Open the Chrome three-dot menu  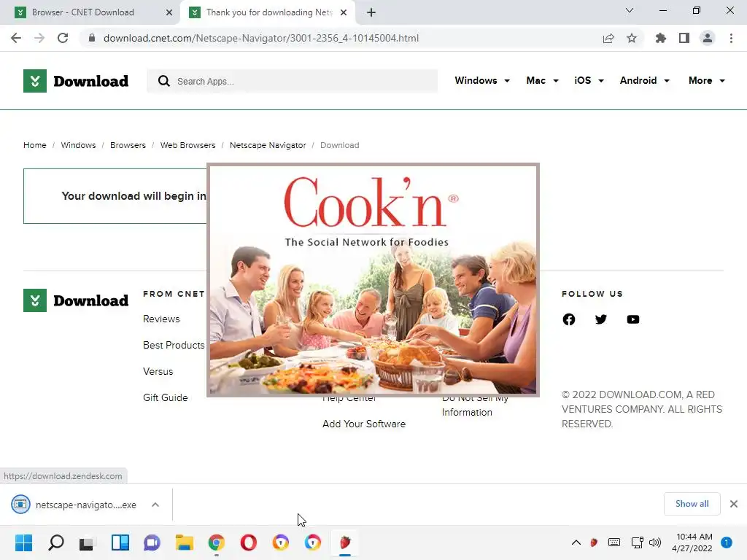(731, 38)
